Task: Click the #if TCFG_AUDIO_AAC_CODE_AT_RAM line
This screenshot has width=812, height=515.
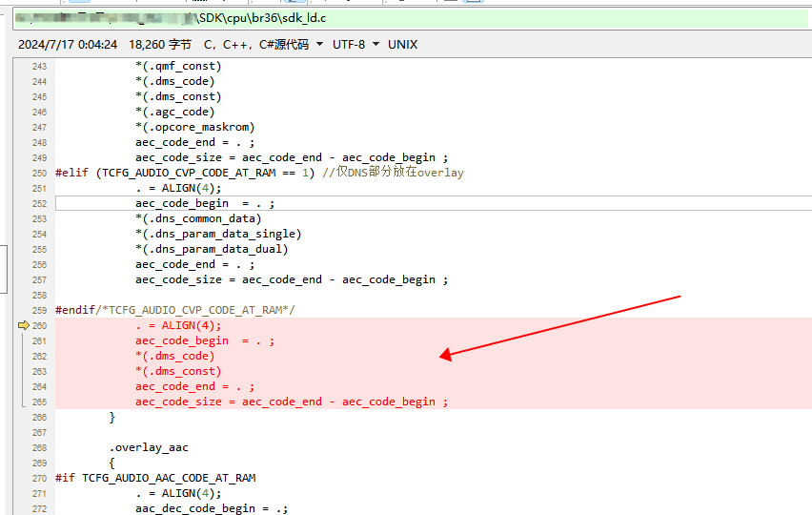Action: pos(155,478)
